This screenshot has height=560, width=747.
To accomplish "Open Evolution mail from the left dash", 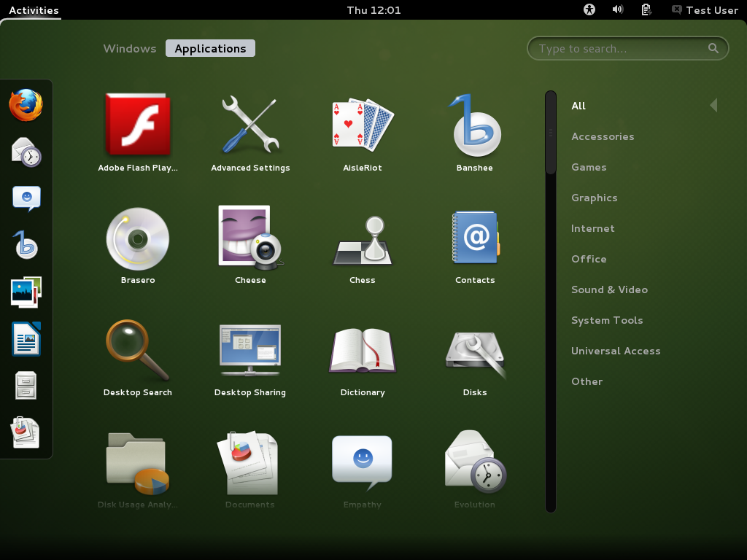I will coord(26,151).
